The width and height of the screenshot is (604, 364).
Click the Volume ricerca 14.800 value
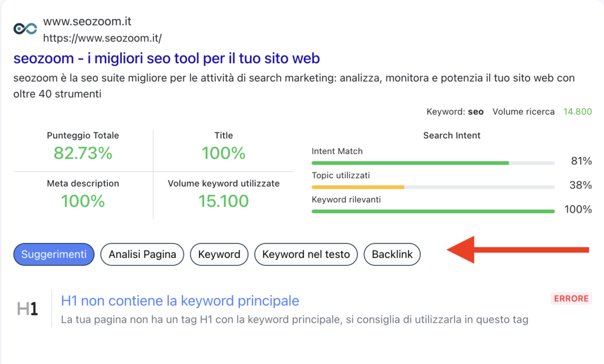tap(577, 112)
